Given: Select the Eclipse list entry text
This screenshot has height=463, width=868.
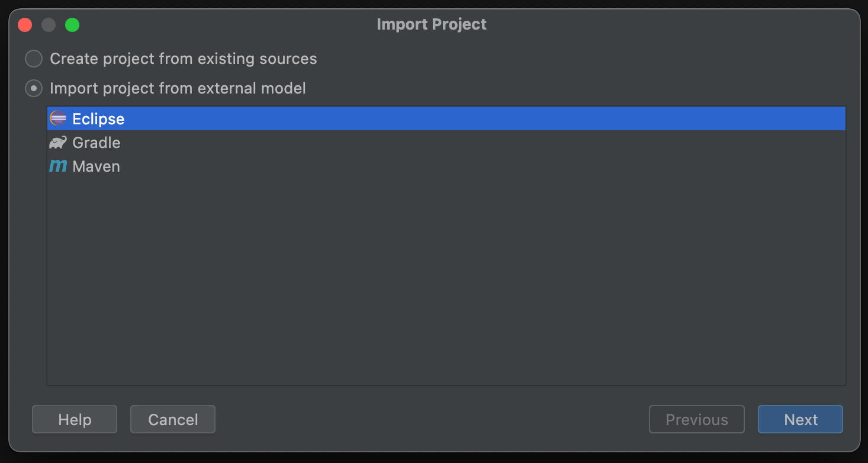Looking at the screenshot, I should coord(98,119).
